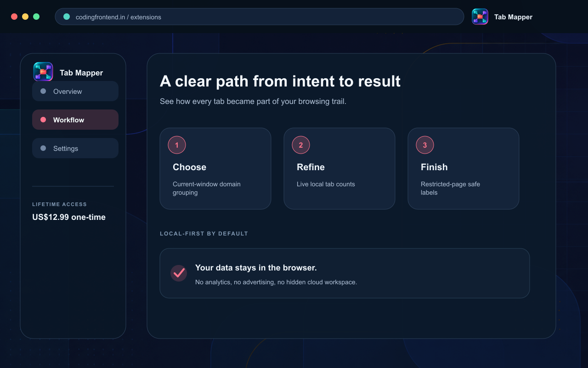
Task: Click 'A clear path from intent to result' heading
Action: [x=280, y=81]
